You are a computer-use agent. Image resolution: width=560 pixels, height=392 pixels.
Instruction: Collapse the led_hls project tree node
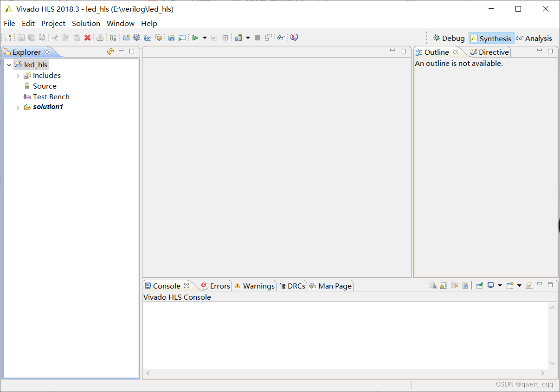pos(9,65)
